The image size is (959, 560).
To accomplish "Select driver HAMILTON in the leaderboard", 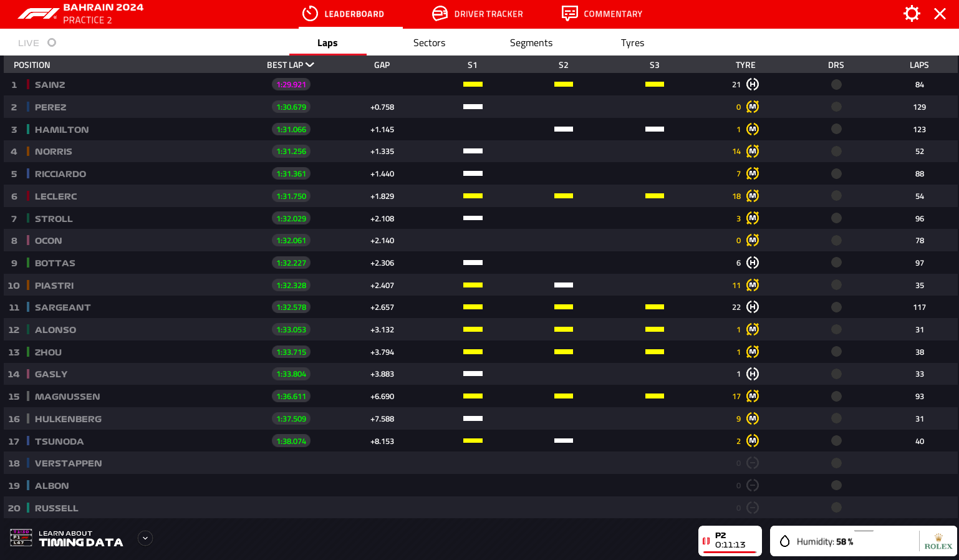I will 62,130.
